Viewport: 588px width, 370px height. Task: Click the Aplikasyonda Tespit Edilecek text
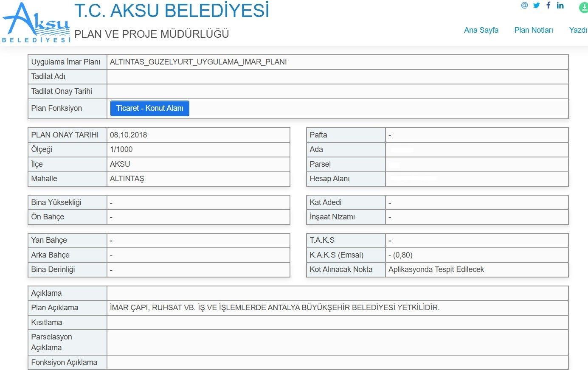(x=436, y=269)
